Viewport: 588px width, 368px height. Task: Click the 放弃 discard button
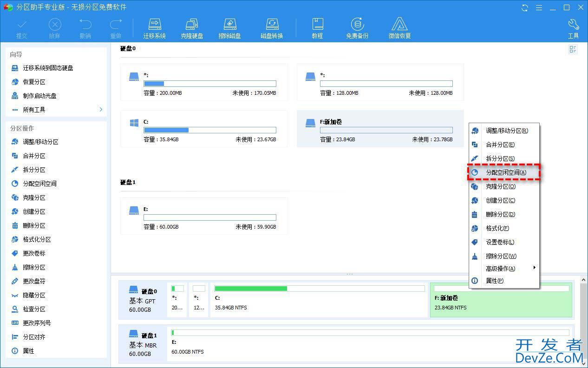55,28
